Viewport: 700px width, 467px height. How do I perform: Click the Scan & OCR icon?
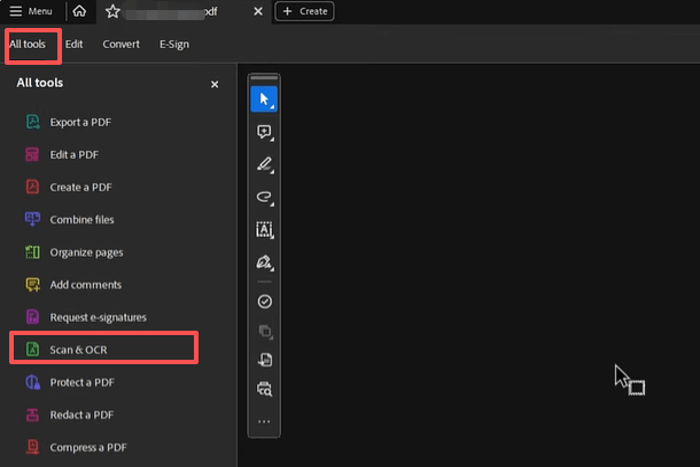pos(32,349)
